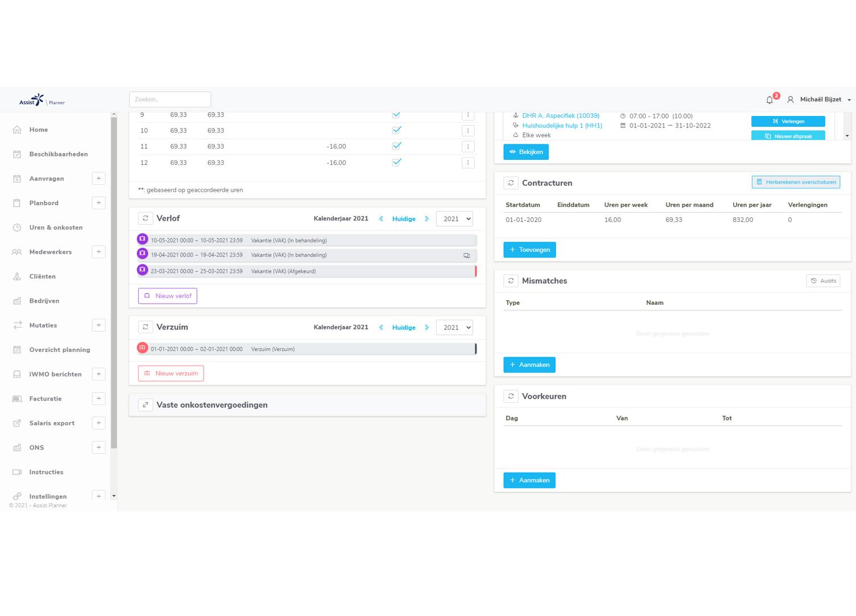Expand the Aanvragen submenu
The image size is (856, 616).
tap(98, 179)
